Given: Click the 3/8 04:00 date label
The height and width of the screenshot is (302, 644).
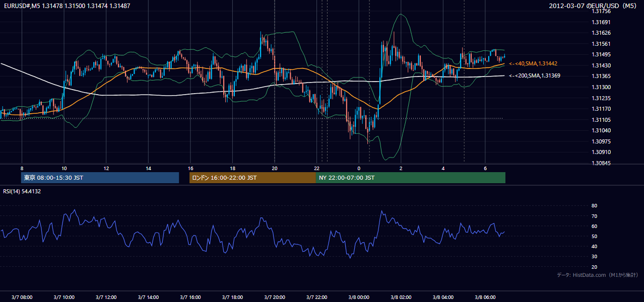Looking at the screenshot, I should click(443, 297).
